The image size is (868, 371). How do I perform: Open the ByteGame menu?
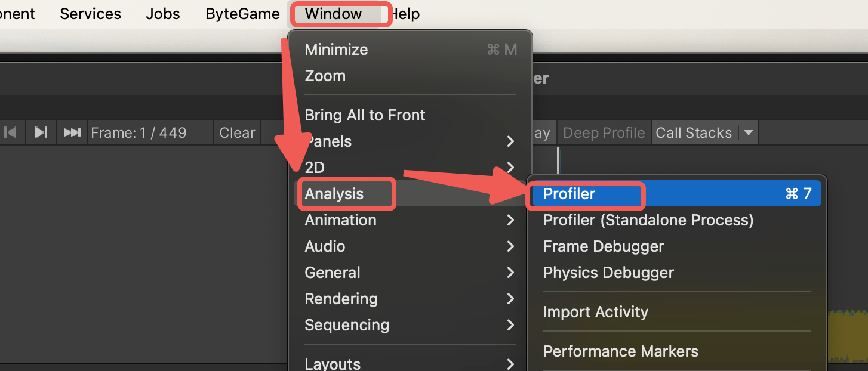242,14
